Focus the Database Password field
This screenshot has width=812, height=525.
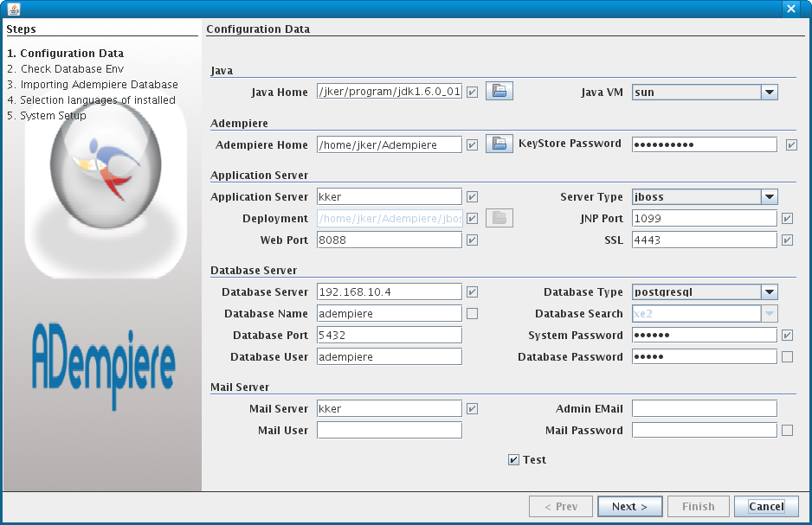coord(705,357)
